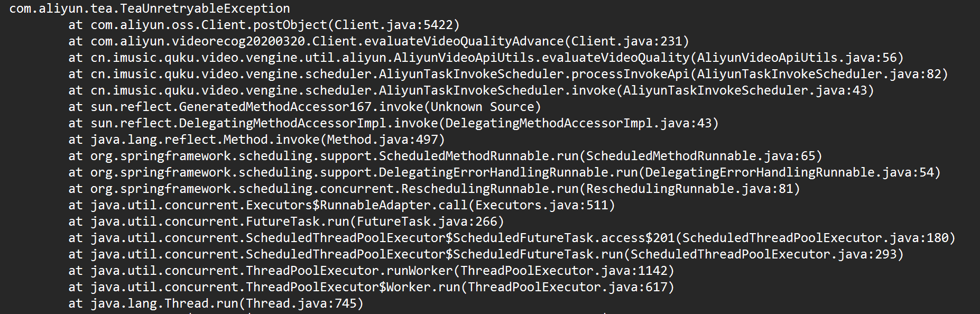Click ThreadPoolExecutor.java:617 reference
The height and width of the screenshot is (314, 980).
567,287
